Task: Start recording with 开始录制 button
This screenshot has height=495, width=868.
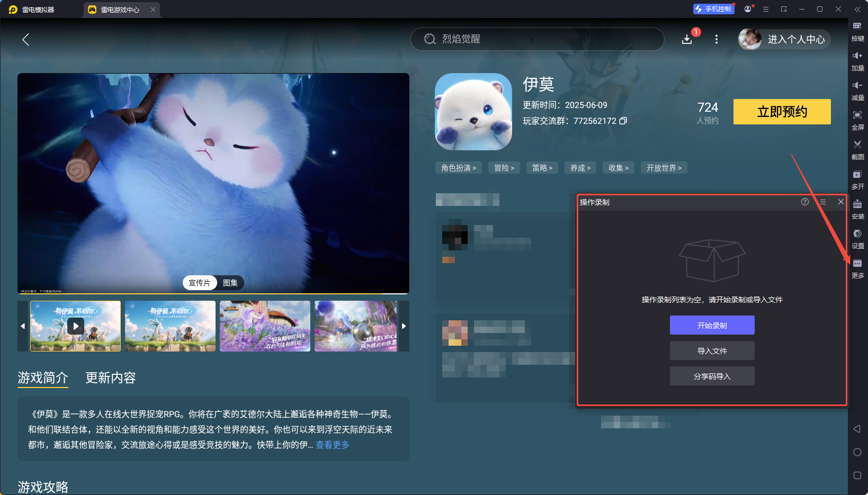Action: click(712, 325)
